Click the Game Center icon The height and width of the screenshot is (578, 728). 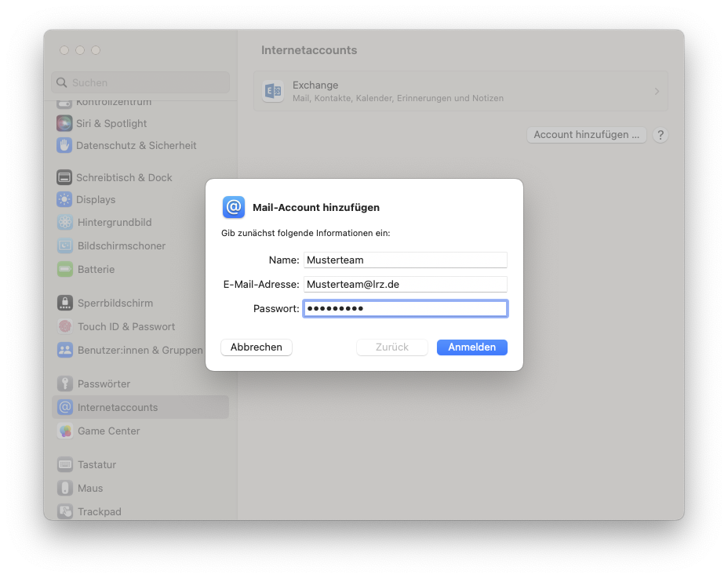[x=64, y=431]
